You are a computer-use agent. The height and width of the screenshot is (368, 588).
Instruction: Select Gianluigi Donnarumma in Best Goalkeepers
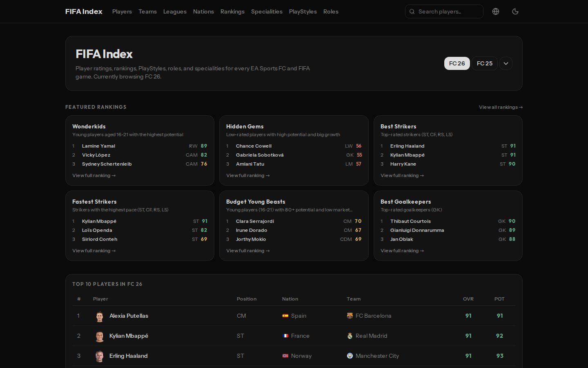click(417, 230)
